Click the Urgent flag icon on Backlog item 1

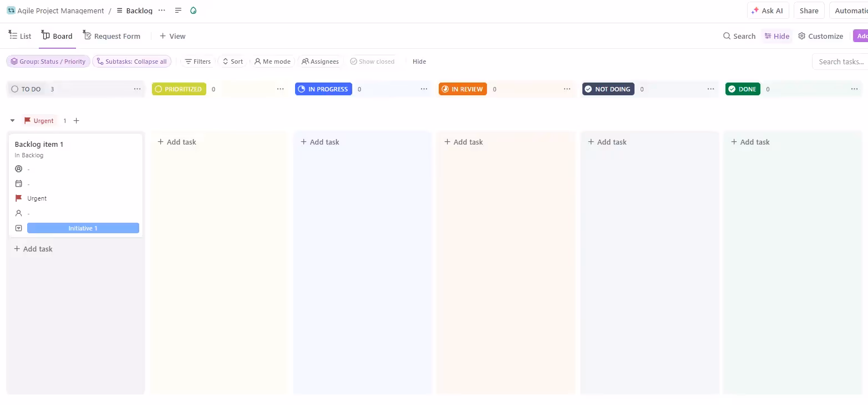pos(19,198)
